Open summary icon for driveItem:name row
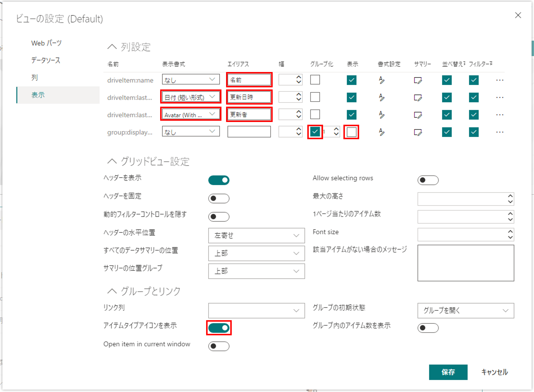The image size is (534, 392). click(x=418, y=80)
